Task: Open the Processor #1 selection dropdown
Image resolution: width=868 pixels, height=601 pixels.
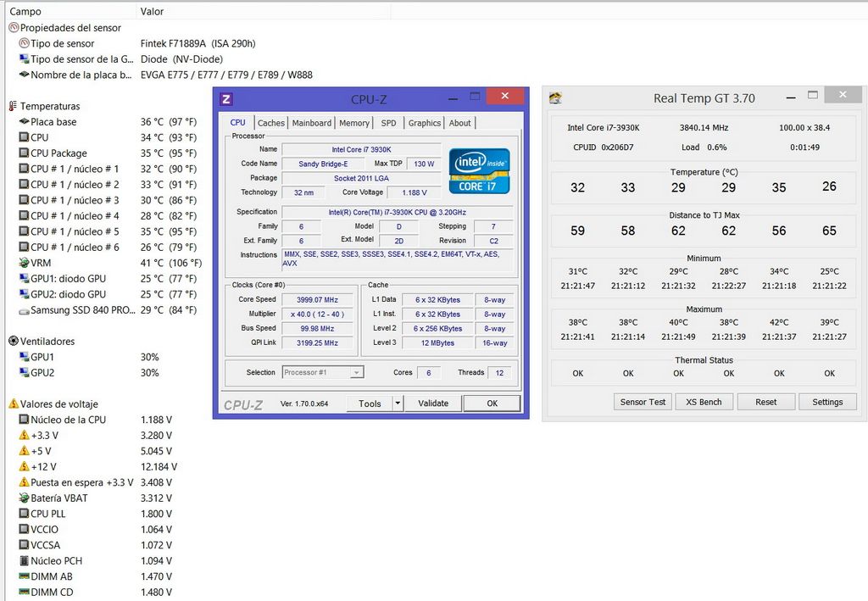Action: pyautogui.click(x=357, y=372)
